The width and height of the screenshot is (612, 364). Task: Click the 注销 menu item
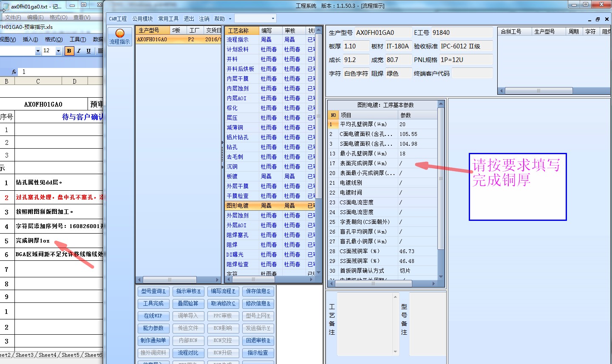click(x=204, y=19)
